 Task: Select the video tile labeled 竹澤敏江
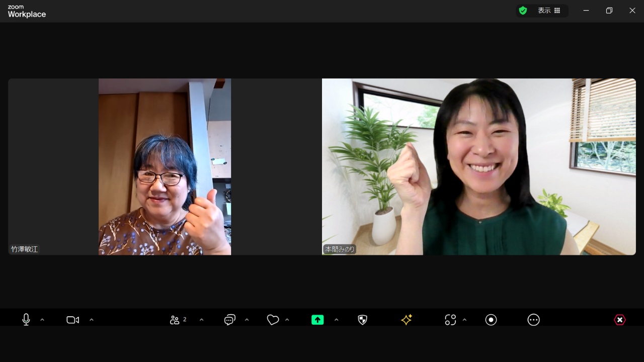[x=165, y=166]
